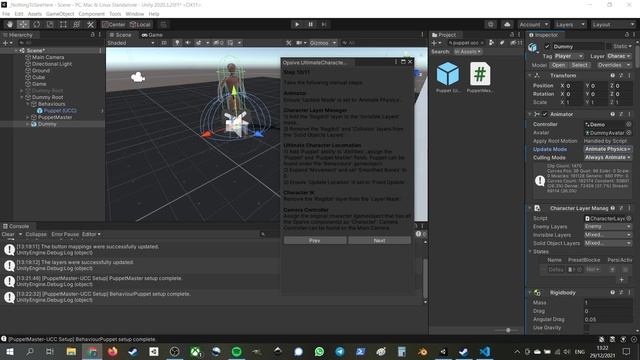Toggle Collapse in Console

(x=36, y=234)
